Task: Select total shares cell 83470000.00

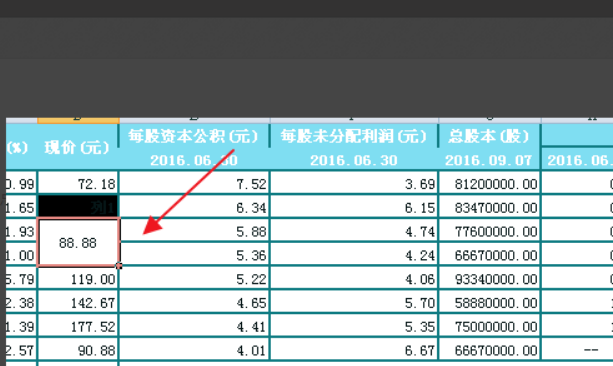Action: (x=489, y=206)
